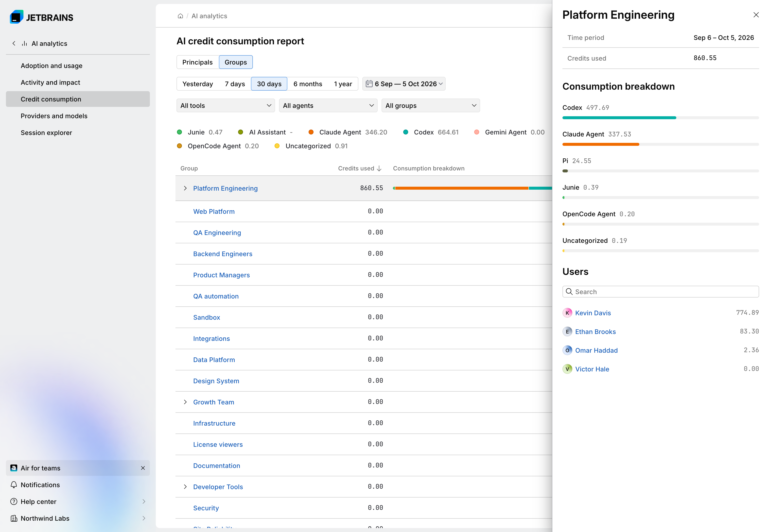
Task: Click Kevin Davis avatar icon
Action: [567, 313]
